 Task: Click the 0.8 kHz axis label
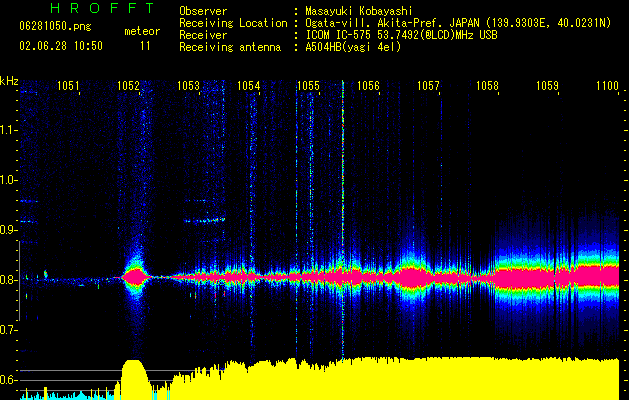(x=8, y=280)
